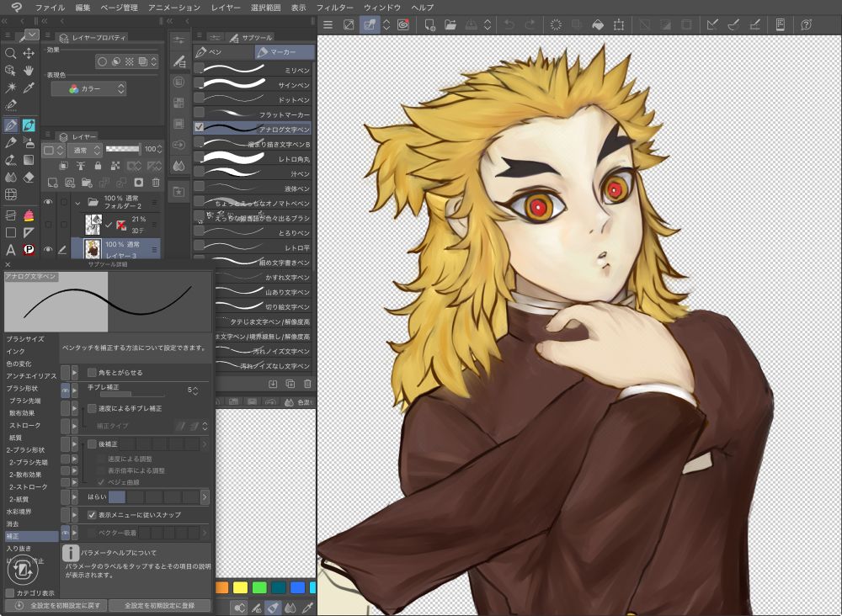The image size is (842, 616).
Task: Switch to the ペン sub tool tab
Action: pos(223,52)
